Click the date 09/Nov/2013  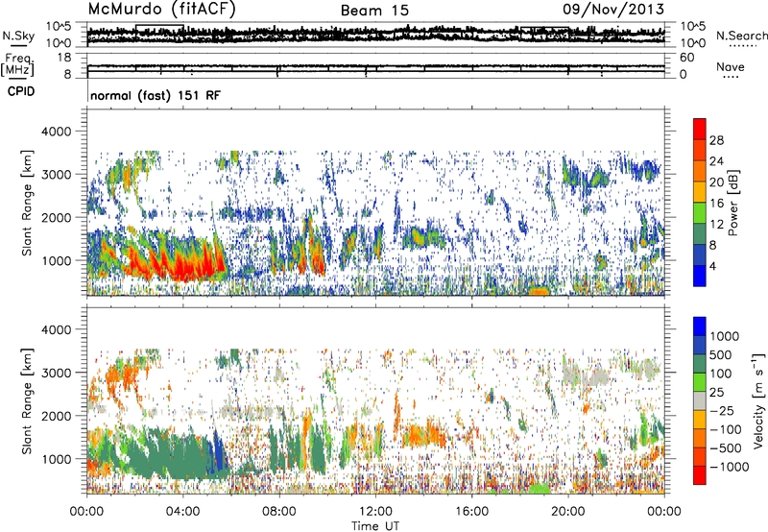[x=613, y=9]
